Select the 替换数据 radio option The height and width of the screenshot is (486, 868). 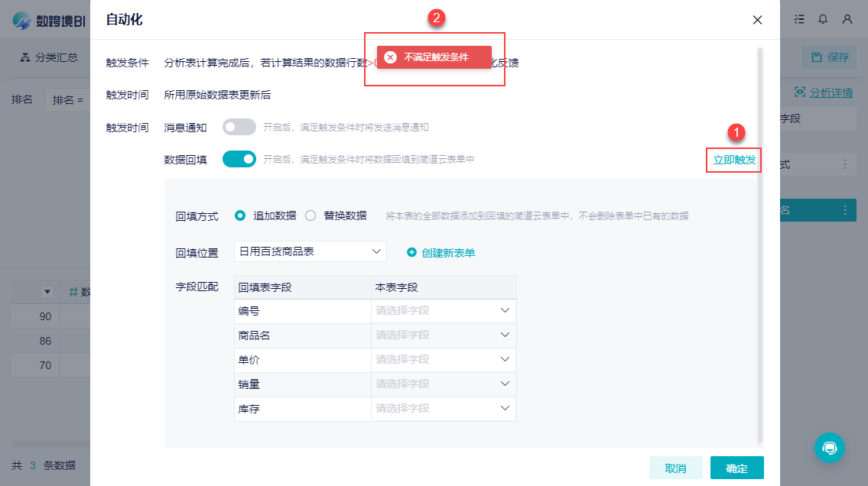click(310, 215)
